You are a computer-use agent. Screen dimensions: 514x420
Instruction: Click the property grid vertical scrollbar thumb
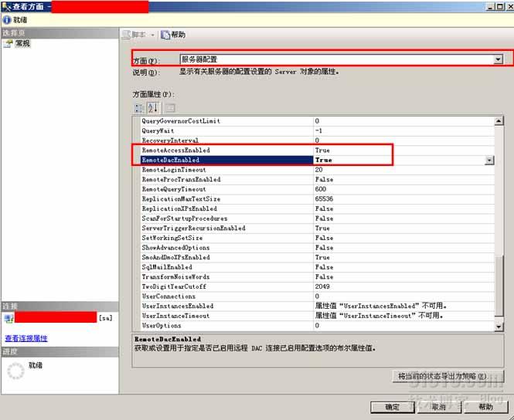pos(499,286)
